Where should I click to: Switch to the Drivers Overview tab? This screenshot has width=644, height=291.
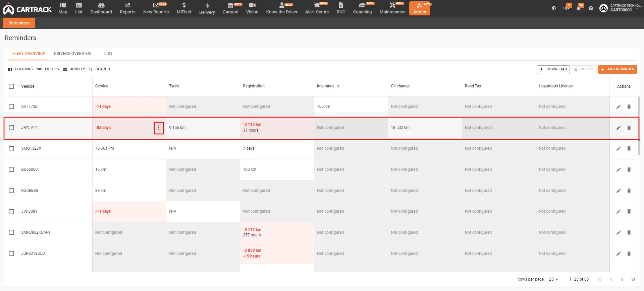pyautogui.click(x=72, y=54)
